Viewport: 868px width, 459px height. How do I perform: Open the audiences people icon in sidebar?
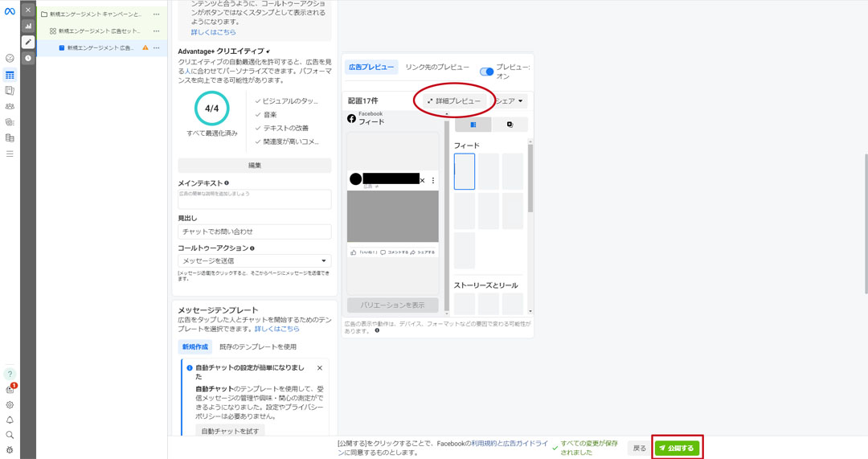coord(10,106)
